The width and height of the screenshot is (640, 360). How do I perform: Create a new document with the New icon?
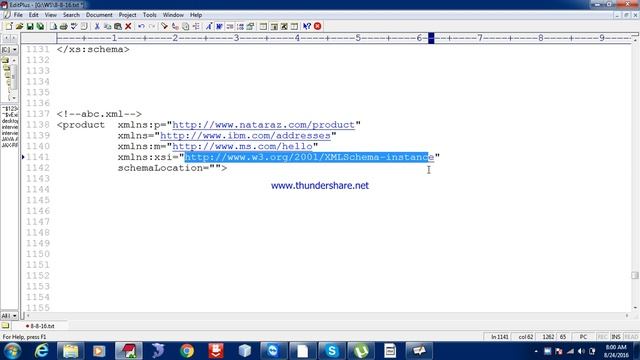pos(9,27)
